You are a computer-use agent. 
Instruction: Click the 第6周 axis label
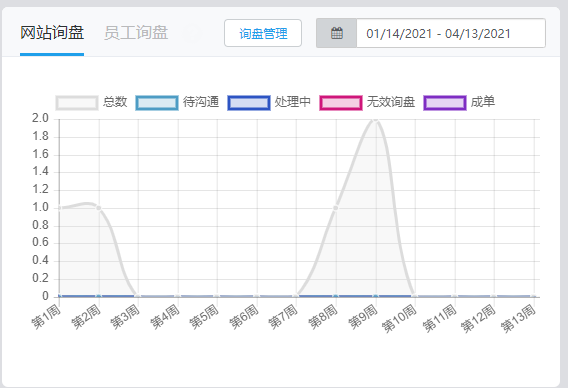pos(243,317)
